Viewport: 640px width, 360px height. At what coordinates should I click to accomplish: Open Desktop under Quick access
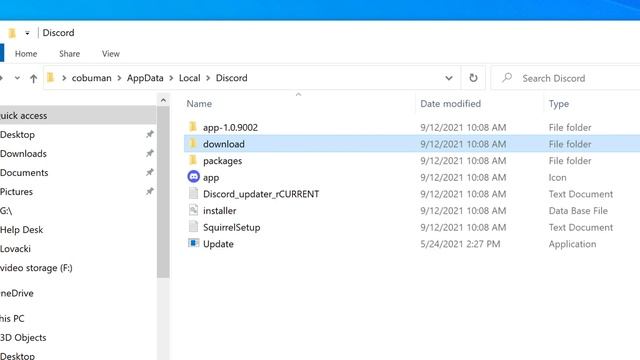(17, 134)
